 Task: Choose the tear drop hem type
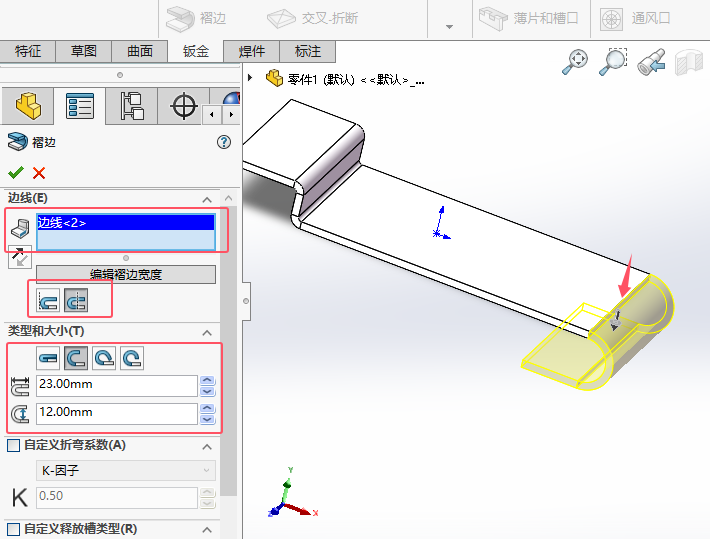pos(104,358)
